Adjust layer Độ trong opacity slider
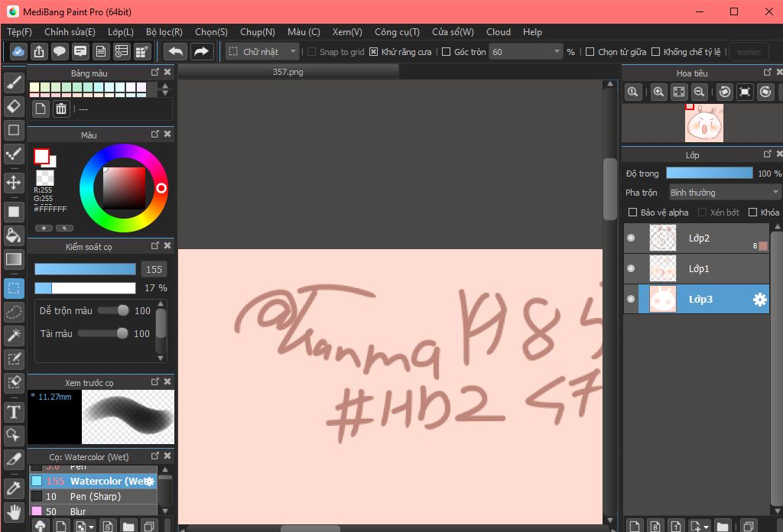The image size is (783, 532). point(710,174)
